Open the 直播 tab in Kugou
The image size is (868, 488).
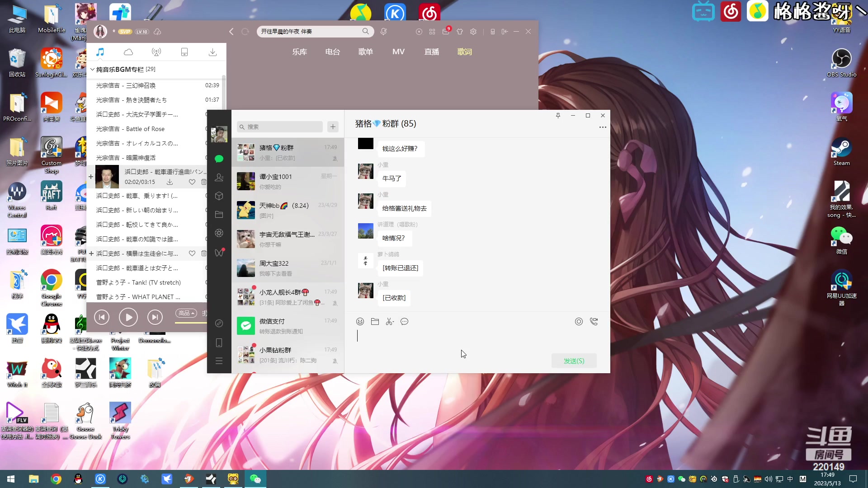pyautogui.click(x=432, y=52)
